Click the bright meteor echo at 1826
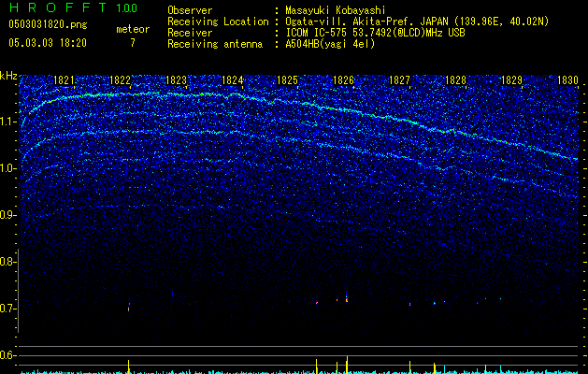Viewport: 588px width, 374px height. pos(347,299)
